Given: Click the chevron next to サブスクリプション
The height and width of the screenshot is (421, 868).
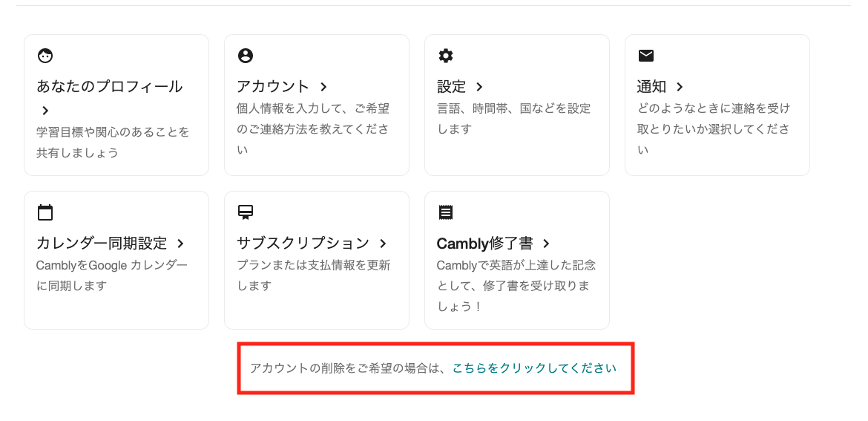Looking at the screenshot, I should pos(383,244).
